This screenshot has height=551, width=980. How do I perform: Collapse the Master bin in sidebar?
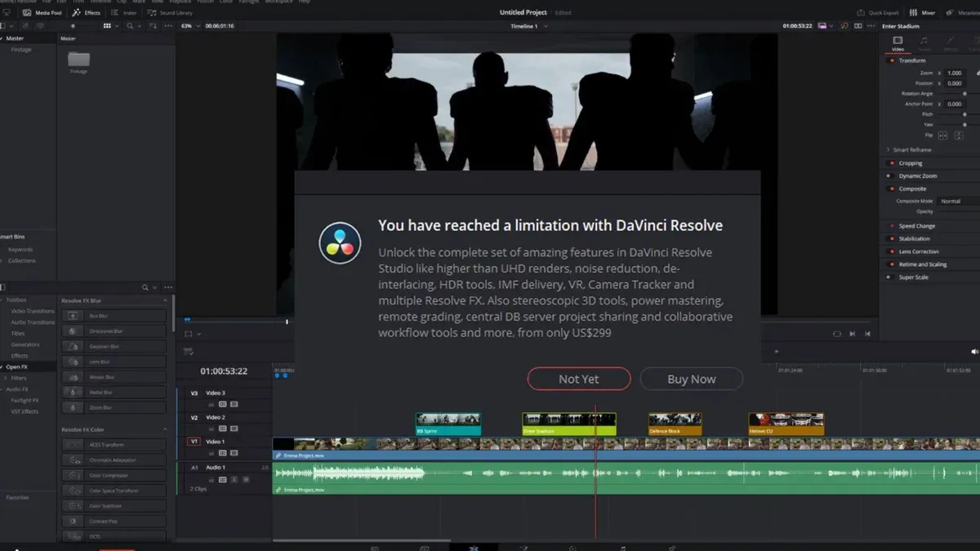click(2, 38)
